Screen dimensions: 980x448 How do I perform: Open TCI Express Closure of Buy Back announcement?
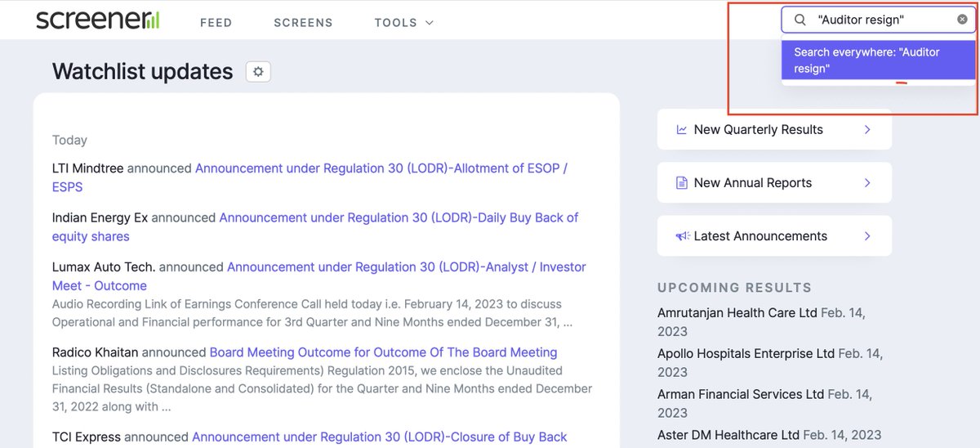pyautogui.click(x=379, y=437)
